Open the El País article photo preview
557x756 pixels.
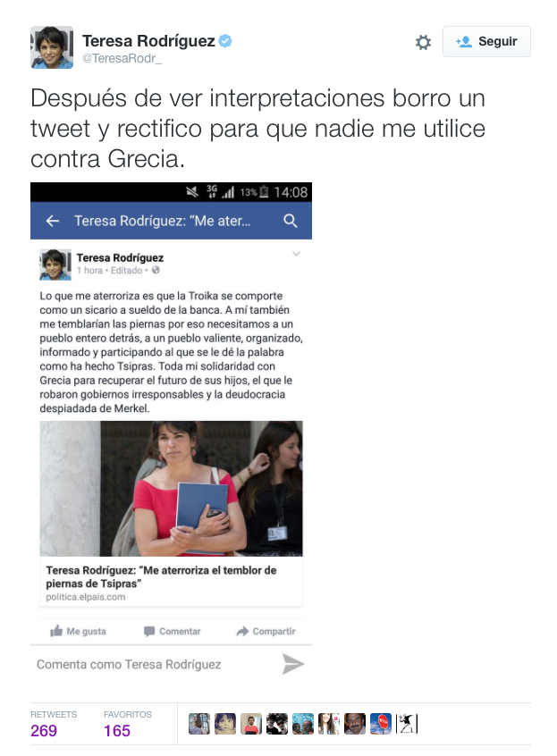[x=171, y=489]
